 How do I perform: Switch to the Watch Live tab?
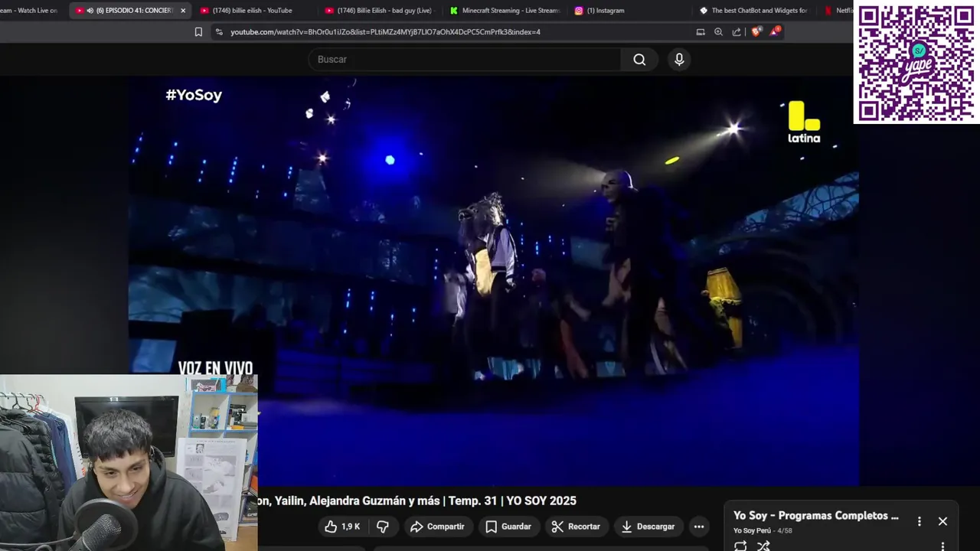pos(31,11)
